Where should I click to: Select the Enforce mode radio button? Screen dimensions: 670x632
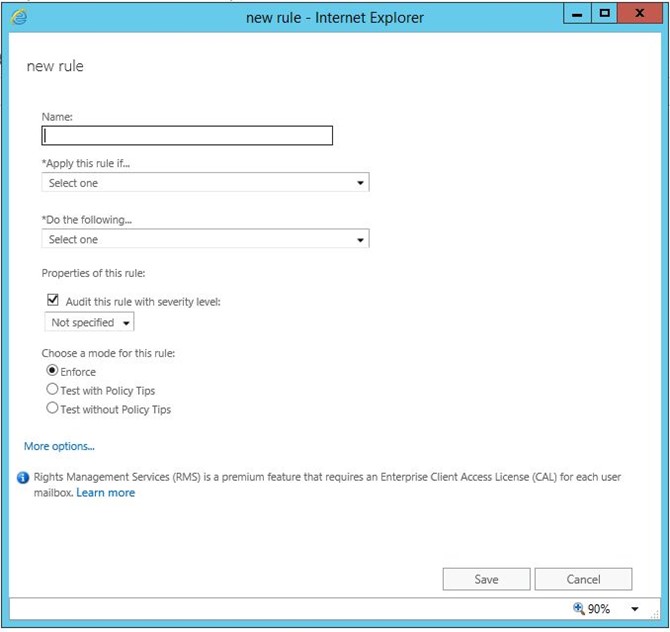pyautogui.click(x=52, y=370)
